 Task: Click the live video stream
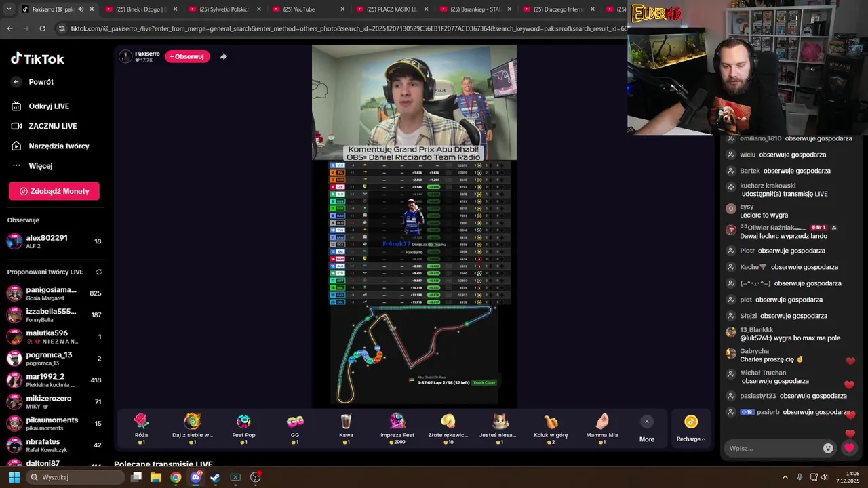coord(414,226)
